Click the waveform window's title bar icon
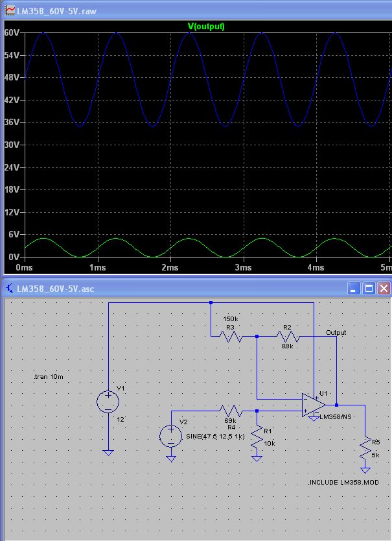 [x=10, y=10]
